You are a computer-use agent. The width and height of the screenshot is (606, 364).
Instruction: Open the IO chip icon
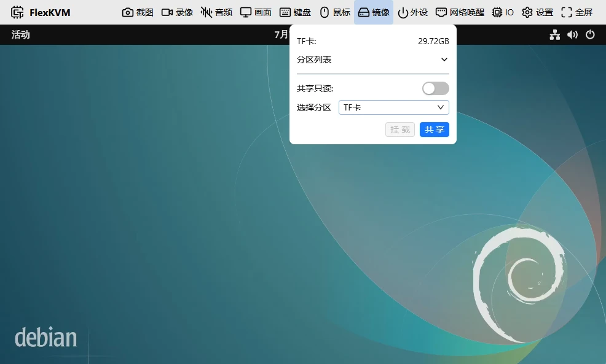click(497, 12)
